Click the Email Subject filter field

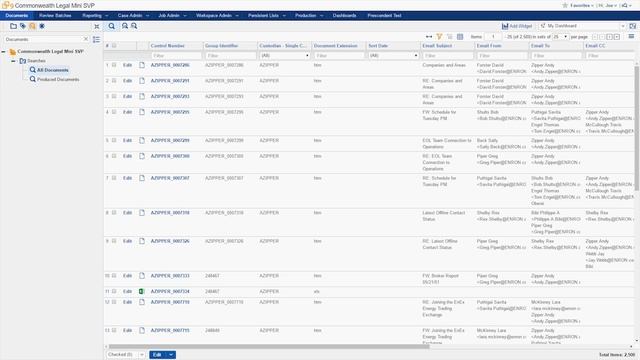pyautogui.click(x=447, y=56)
